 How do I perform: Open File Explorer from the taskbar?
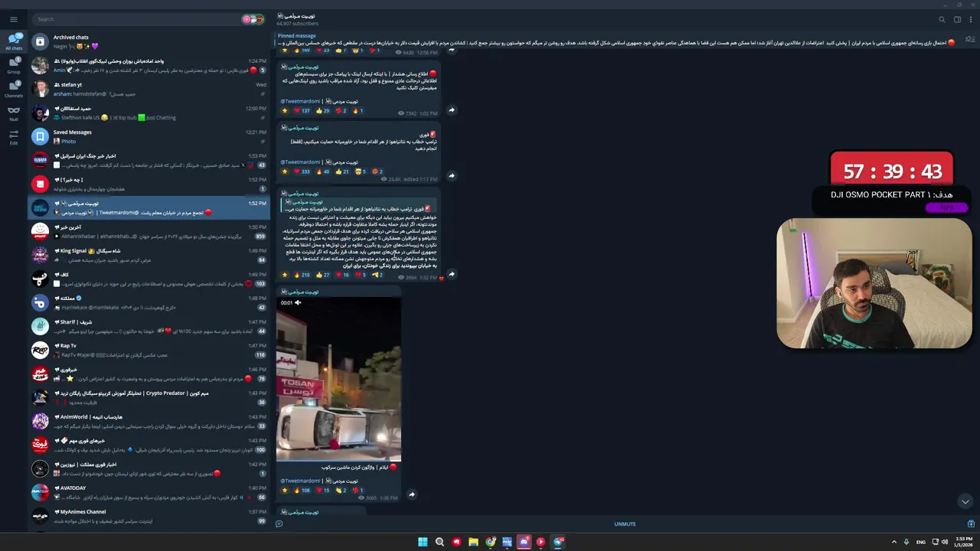point(473,542)
